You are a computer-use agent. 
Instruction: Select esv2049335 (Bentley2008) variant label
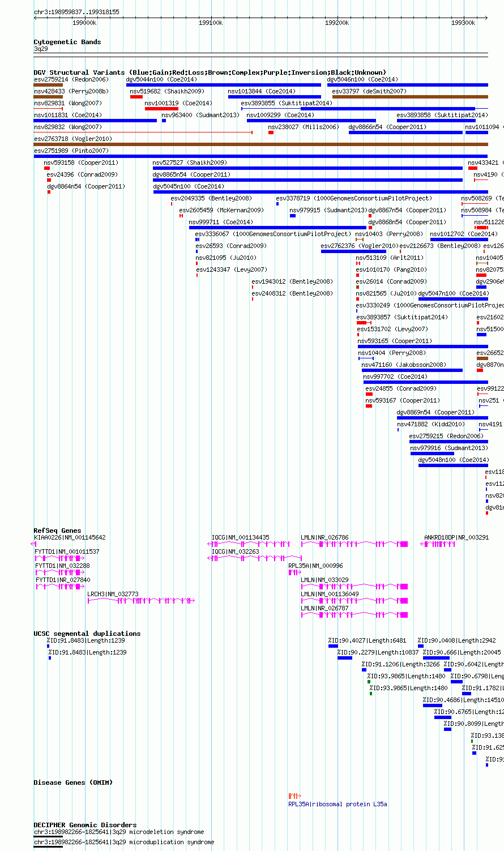[x=212, y=198]
